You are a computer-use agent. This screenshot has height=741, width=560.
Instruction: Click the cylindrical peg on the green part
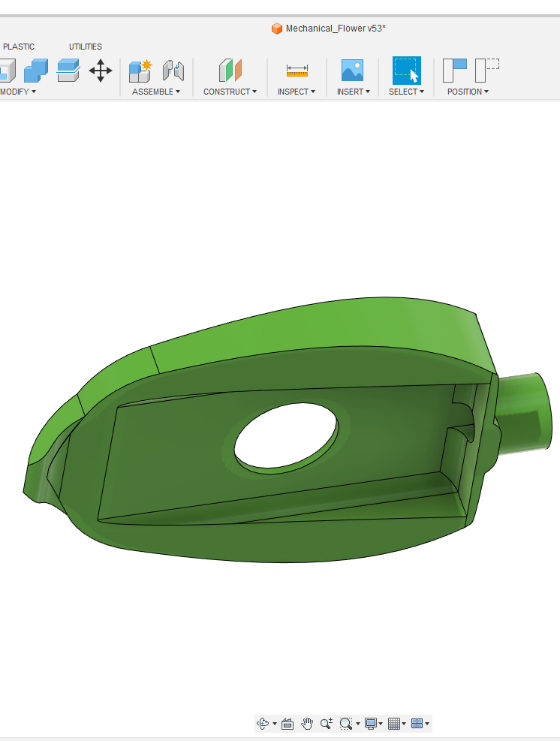point(525,414)
